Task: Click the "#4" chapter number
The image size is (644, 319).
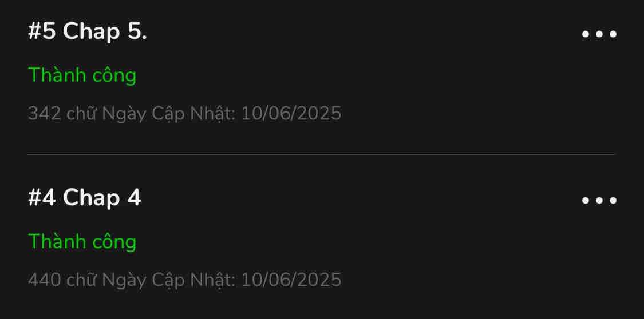Action: tap(42, 198)
